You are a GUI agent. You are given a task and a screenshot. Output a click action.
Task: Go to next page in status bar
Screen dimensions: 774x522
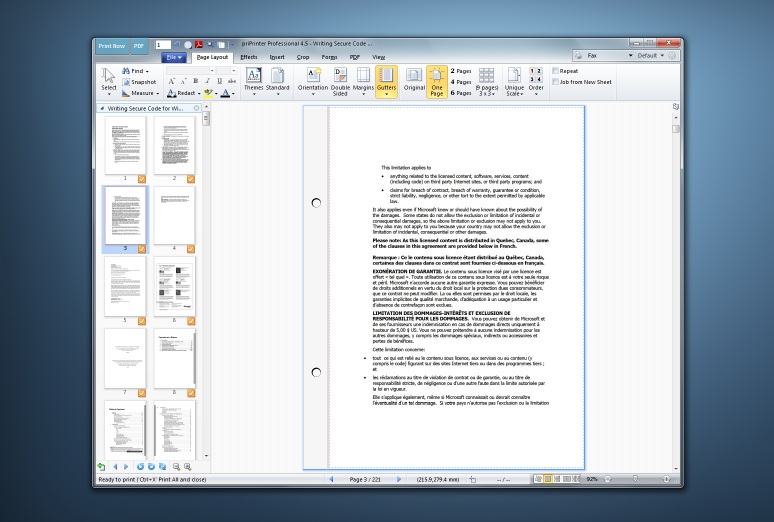(399, 479)
